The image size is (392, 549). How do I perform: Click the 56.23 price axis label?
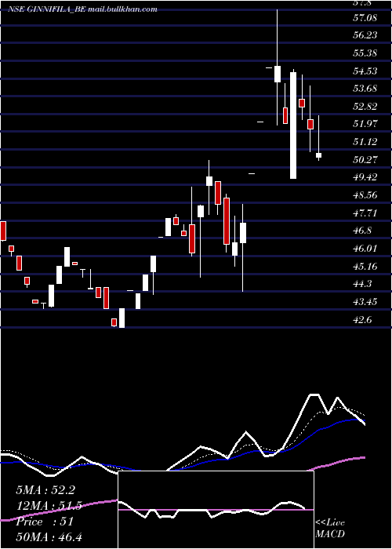pyautogui.click(x=365, y=35)
